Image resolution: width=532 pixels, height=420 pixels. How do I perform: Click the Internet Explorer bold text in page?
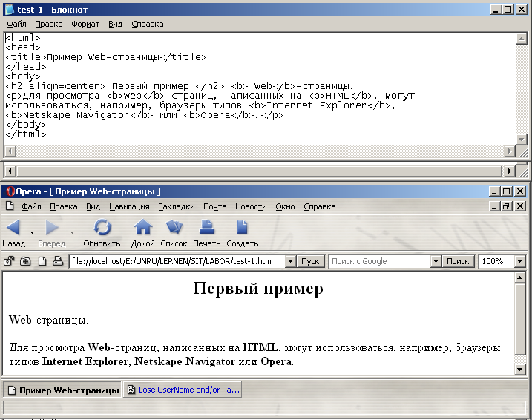coord(85,361)
